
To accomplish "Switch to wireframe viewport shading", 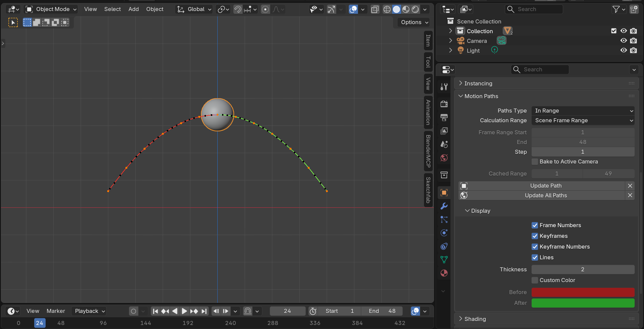I will point(387,9).
